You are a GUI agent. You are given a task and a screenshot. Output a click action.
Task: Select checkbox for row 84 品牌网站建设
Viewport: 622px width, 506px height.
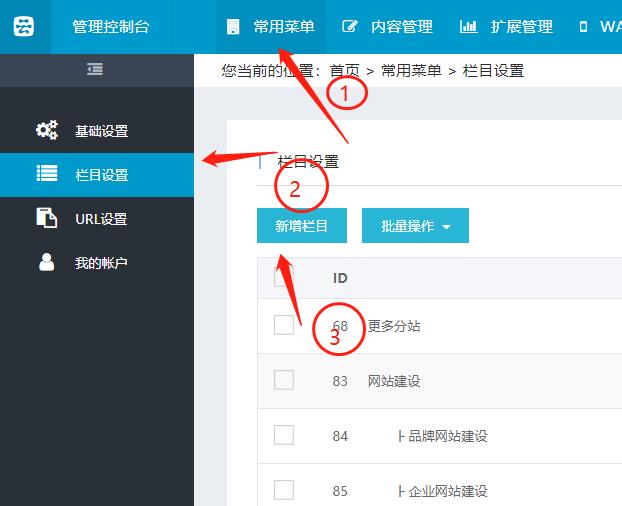pyautogui.click(x=284, y=435)
